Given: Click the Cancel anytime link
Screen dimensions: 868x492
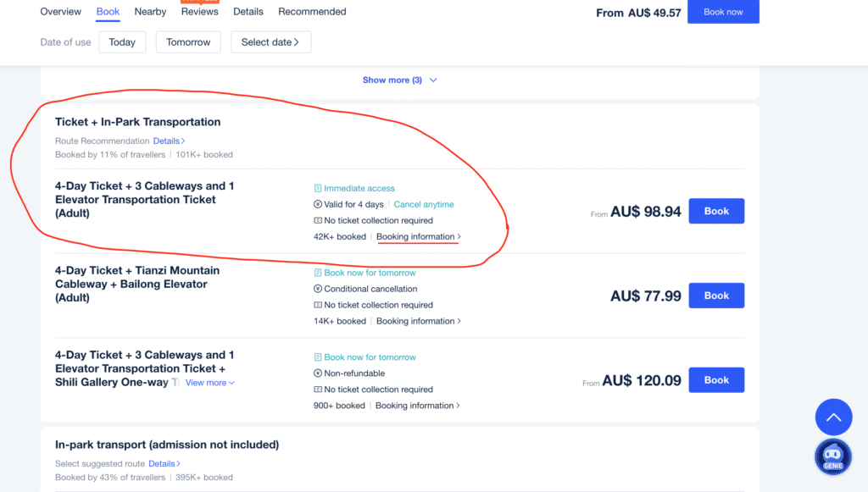Looking at the screenshot, I should coord(424,205).
